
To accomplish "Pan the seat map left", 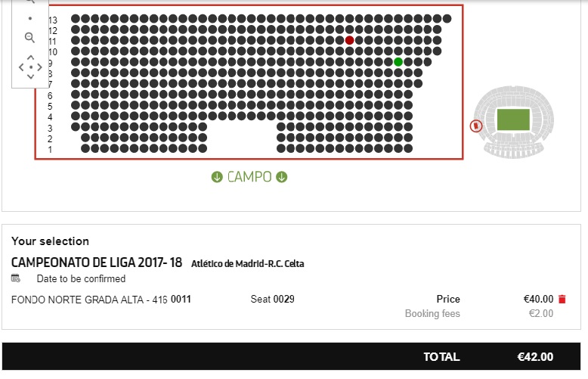I will [x=20, y=67].
